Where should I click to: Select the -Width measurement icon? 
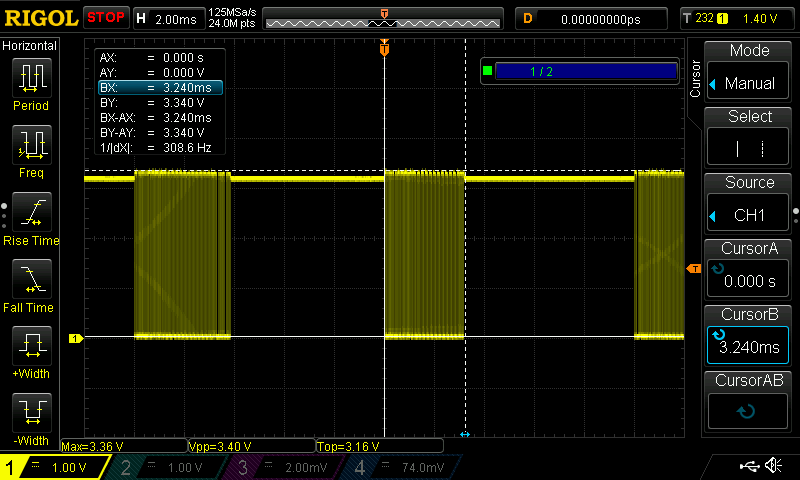[32, 413]
